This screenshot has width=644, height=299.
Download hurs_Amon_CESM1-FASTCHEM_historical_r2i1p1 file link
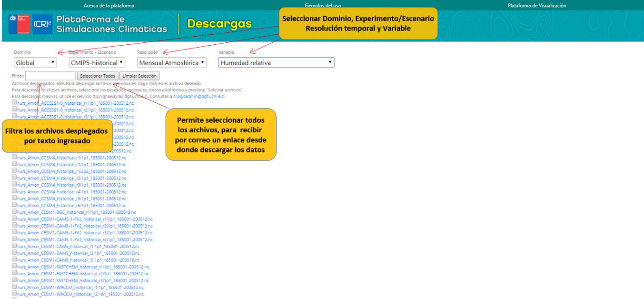83,274
